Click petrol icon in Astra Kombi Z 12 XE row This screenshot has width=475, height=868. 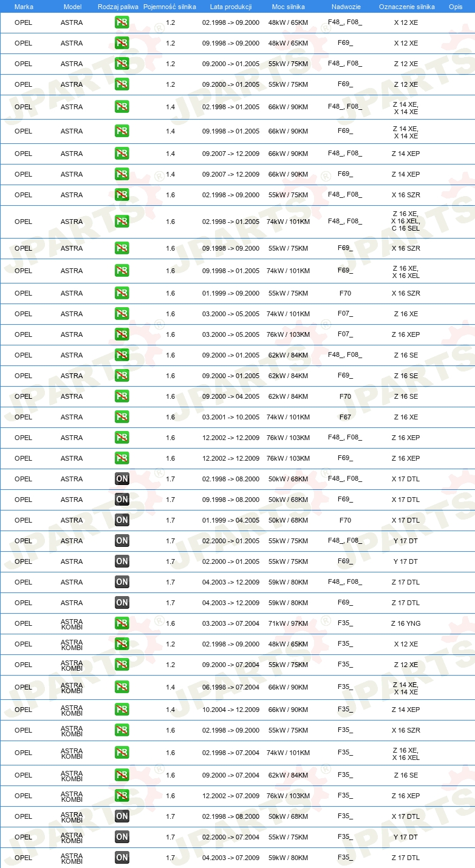pos(122,665)
